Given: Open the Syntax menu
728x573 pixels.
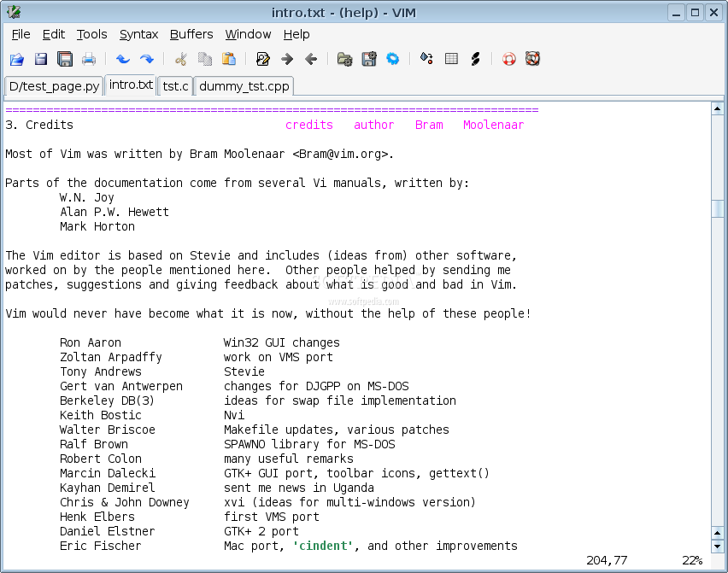Looking at the screenshot, I should click(x=138, y=34).
